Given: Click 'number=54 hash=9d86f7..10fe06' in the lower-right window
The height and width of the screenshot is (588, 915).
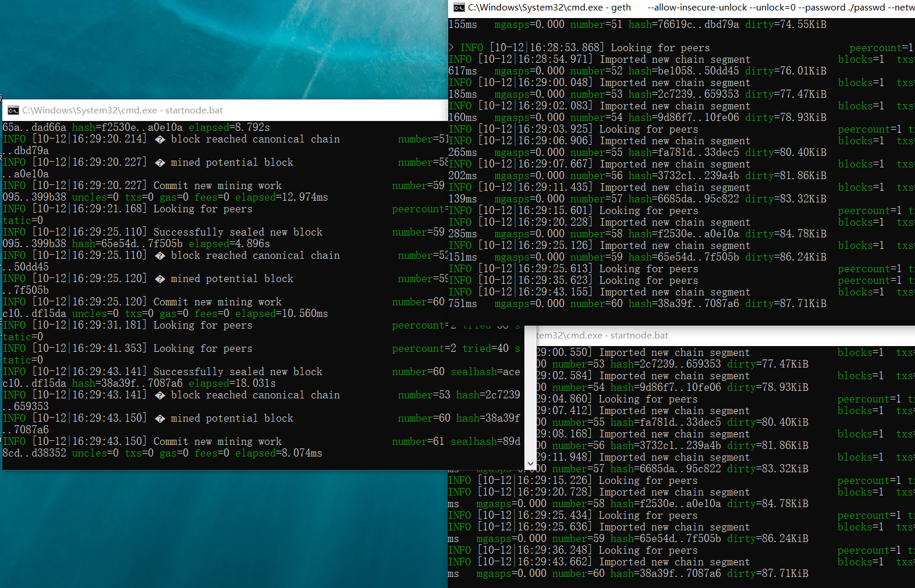Looking at the screenshot, I should (637, 387).
